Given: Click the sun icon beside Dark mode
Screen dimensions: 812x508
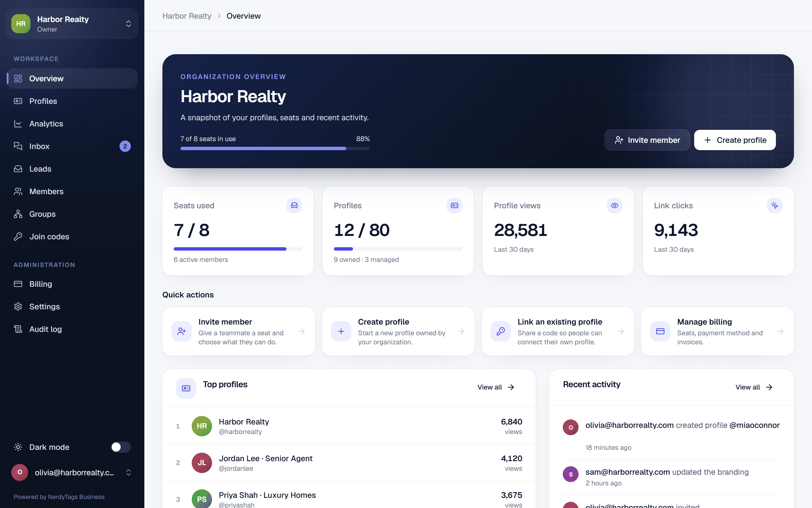Looking at the screenshot, I should (x=18, y=447).
